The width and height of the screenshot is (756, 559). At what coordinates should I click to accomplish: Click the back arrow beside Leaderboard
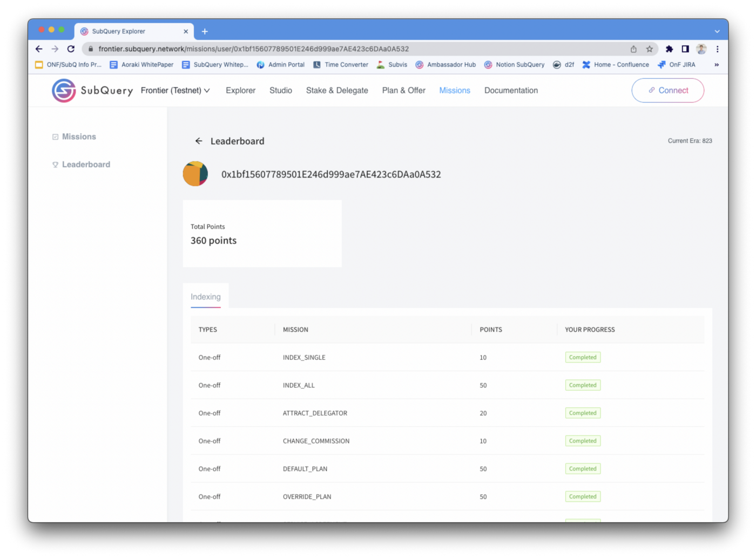pyautogui.click(x=199, y=141)
